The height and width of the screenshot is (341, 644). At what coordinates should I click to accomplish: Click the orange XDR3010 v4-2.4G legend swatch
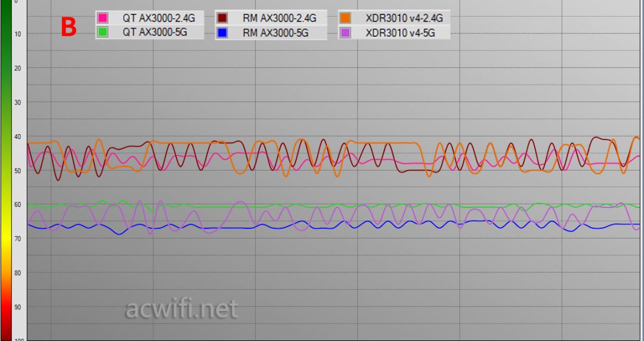pyautogui.click(x=345, y=18)
